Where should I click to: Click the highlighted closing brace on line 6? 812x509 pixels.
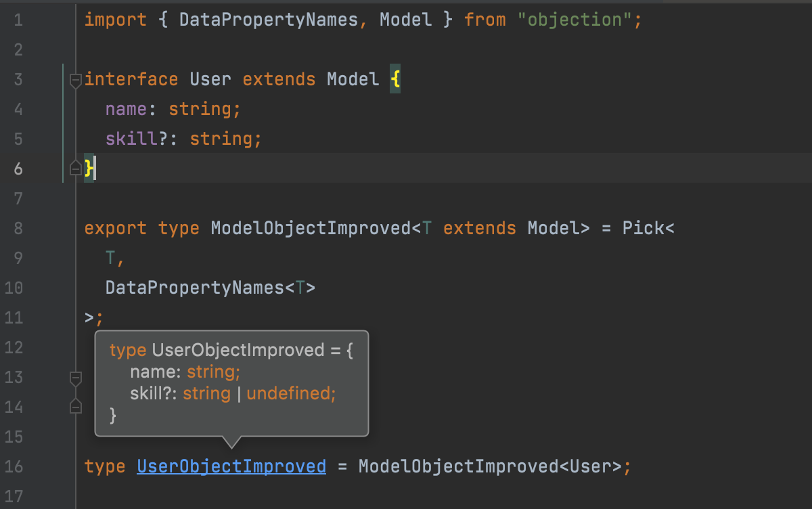[x=89, y=169]
